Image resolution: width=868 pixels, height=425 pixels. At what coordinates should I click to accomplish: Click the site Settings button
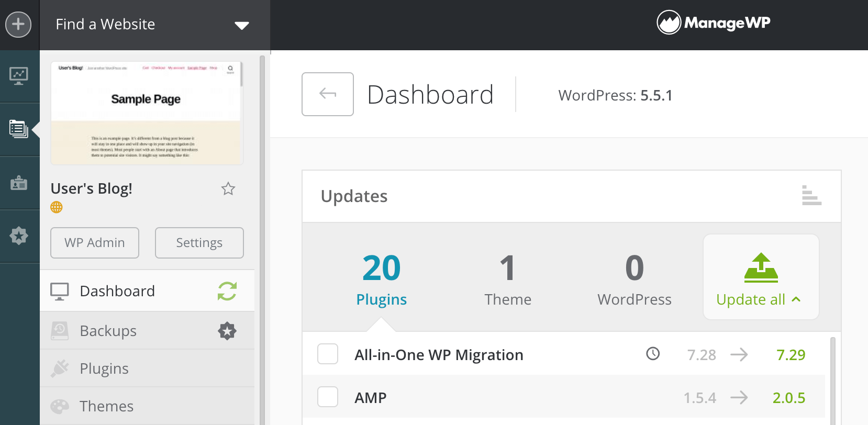[x=199, y=243]
